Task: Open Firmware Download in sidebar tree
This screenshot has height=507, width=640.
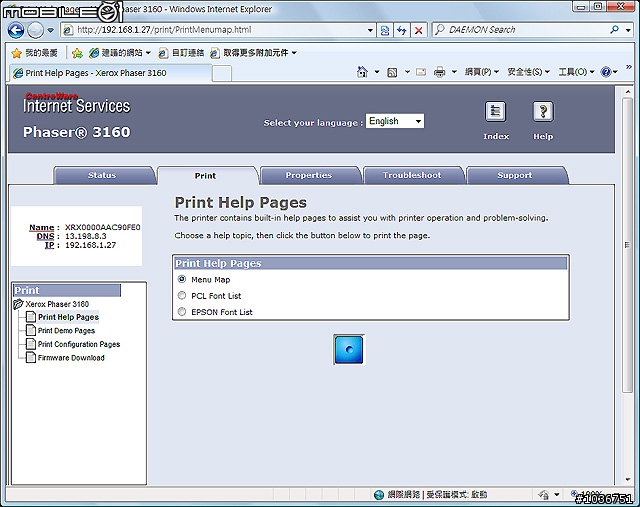Action: pos(71,358)
